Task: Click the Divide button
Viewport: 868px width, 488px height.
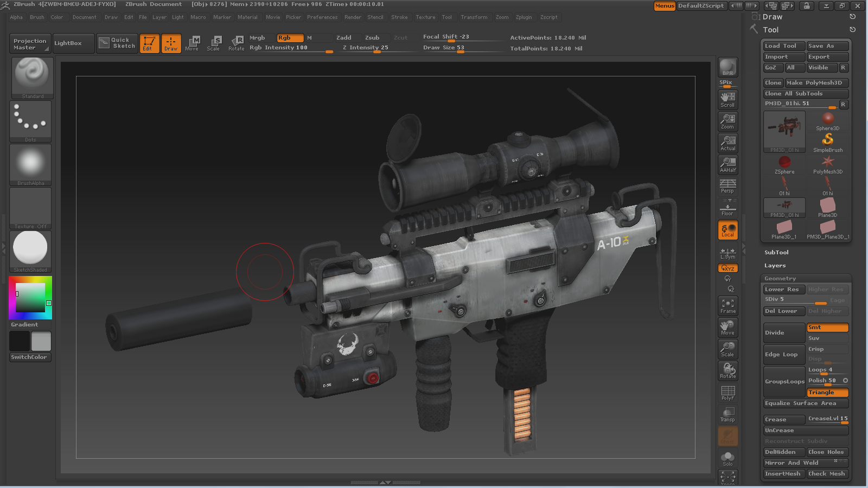Action: (x=783, y=333)
